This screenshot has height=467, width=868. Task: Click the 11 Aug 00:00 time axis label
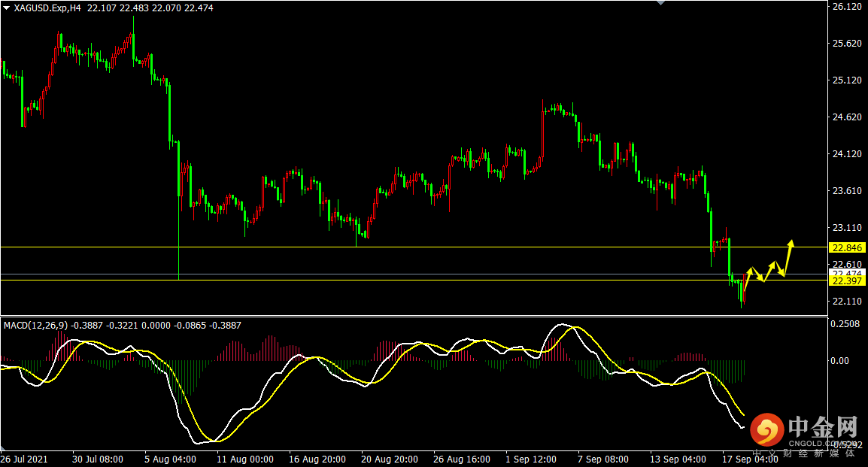pos(245,459)
